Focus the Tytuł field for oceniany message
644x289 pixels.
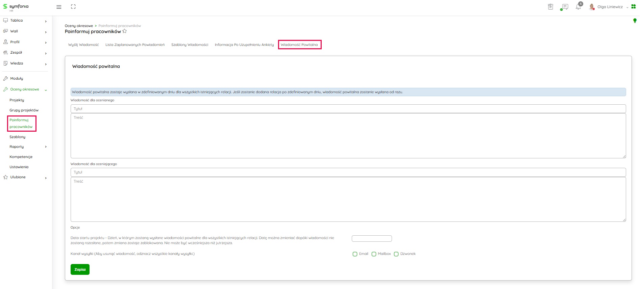[x=348, y=109]
